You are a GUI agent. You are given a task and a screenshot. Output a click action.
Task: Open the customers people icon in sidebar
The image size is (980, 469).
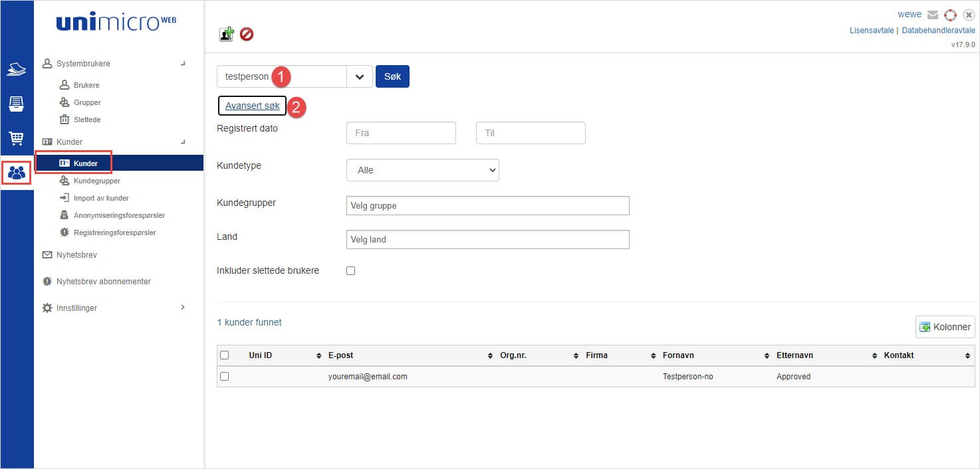pos(17,173)
